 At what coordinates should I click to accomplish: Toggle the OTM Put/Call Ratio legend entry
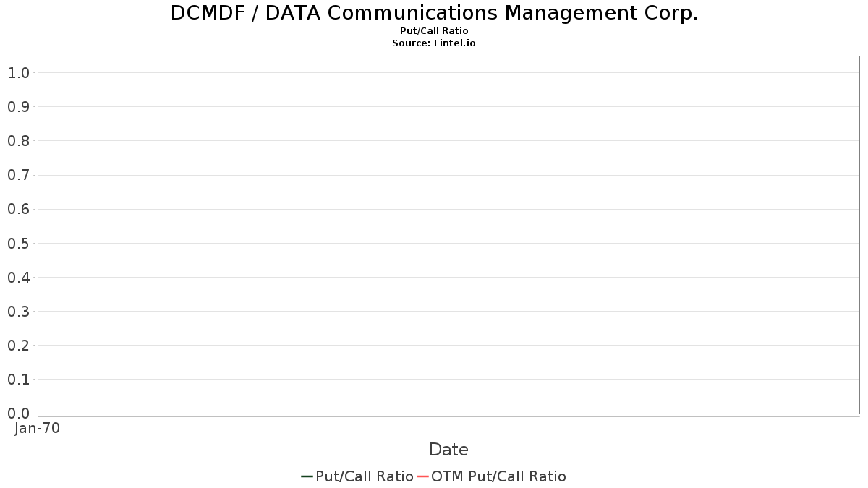point(491,476)
